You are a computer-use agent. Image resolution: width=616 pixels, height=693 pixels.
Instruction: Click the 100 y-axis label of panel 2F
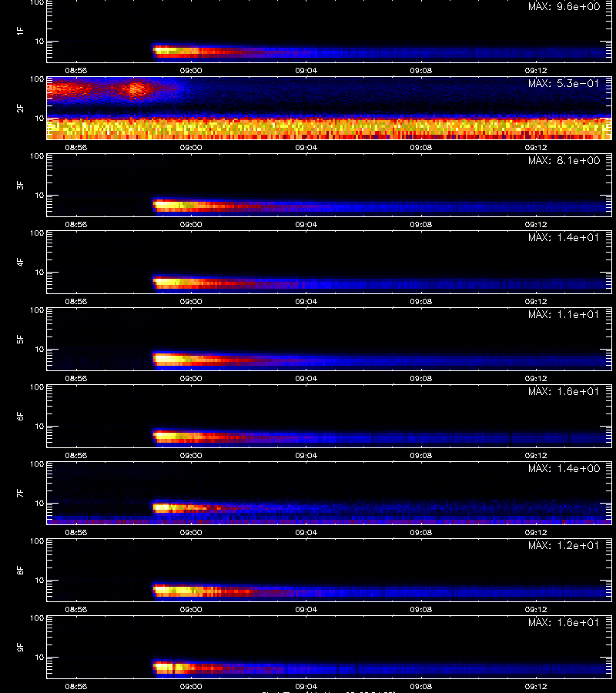pyautogui.click(x=37, y=79)
